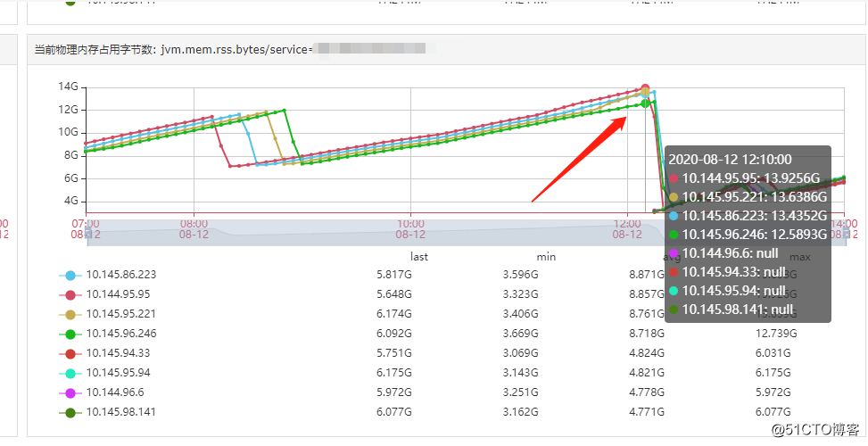Screen dimensions: 868x446
Task: Click avg value 4.824G
Action: click(647, 353)
